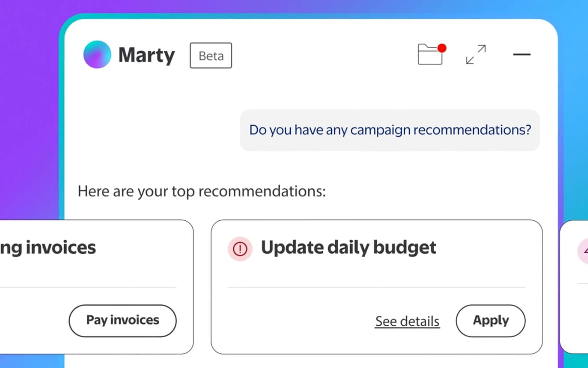
Task: Click Marty's gradient avatar
Action: [97, 54]
